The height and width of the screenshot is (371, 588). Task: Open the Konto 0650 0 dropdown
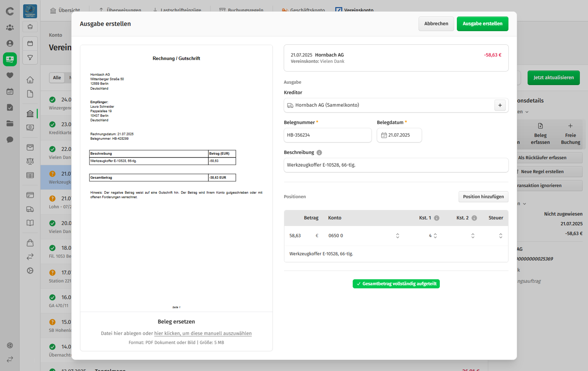coord(364,236)
